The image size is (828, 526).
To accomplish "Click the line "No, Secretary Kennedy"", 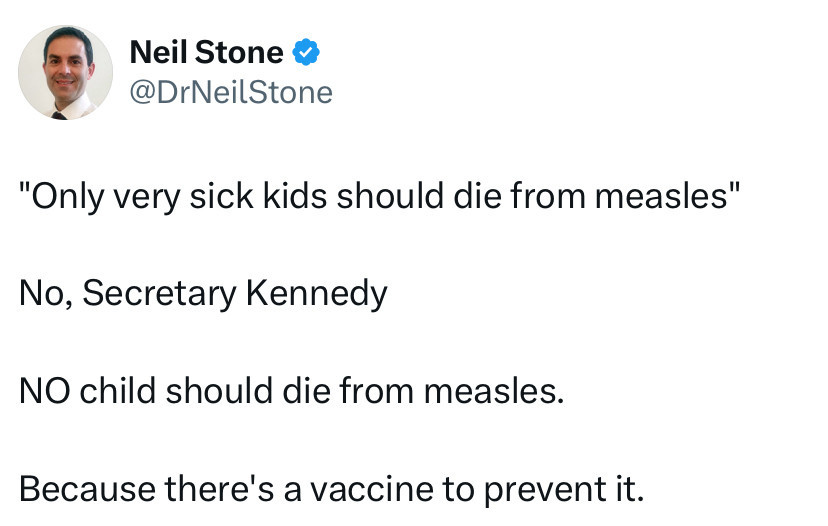I will pyautogui.click(x=203, y=294).
